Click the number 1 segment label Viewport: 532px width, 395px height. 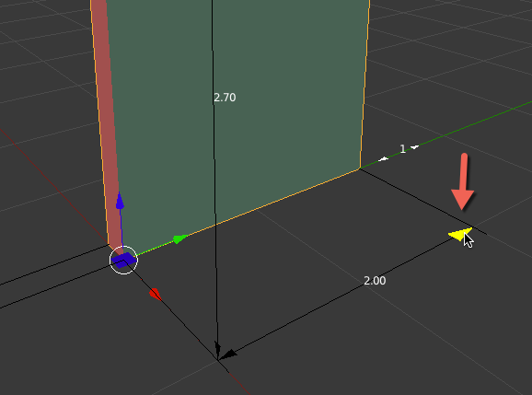point(402,148)
